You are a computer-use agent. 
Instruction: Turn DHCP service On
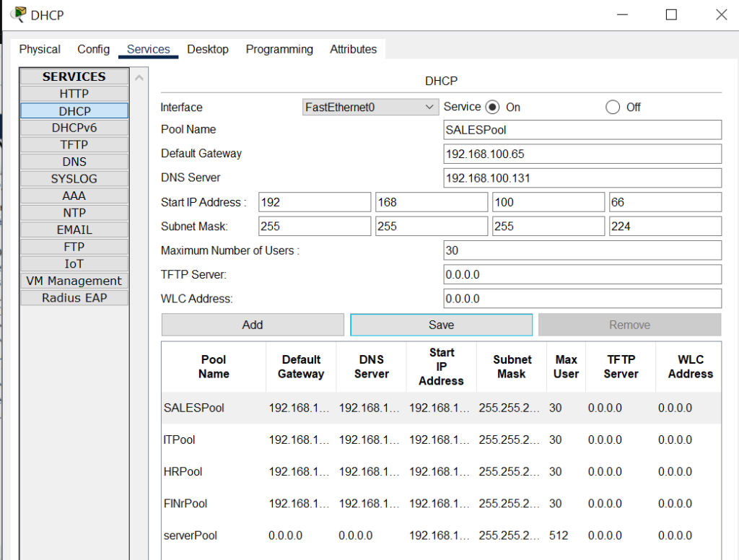(x=492, y=107)
